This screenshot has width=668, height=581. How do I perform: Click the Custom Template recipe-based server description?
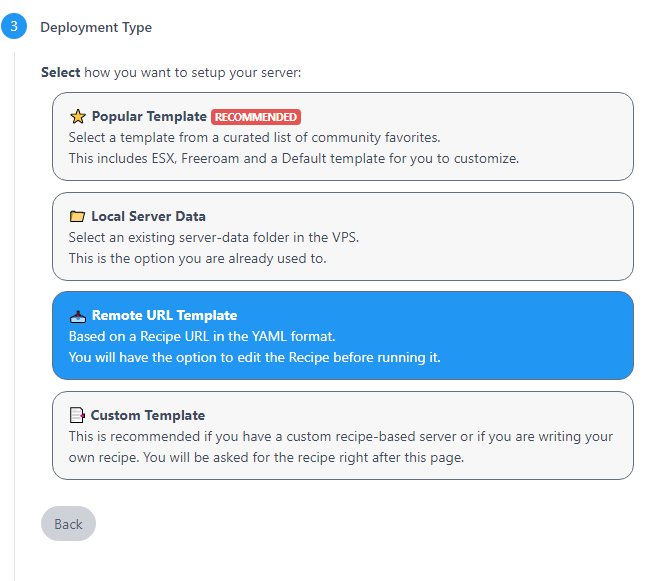point(341,447)
